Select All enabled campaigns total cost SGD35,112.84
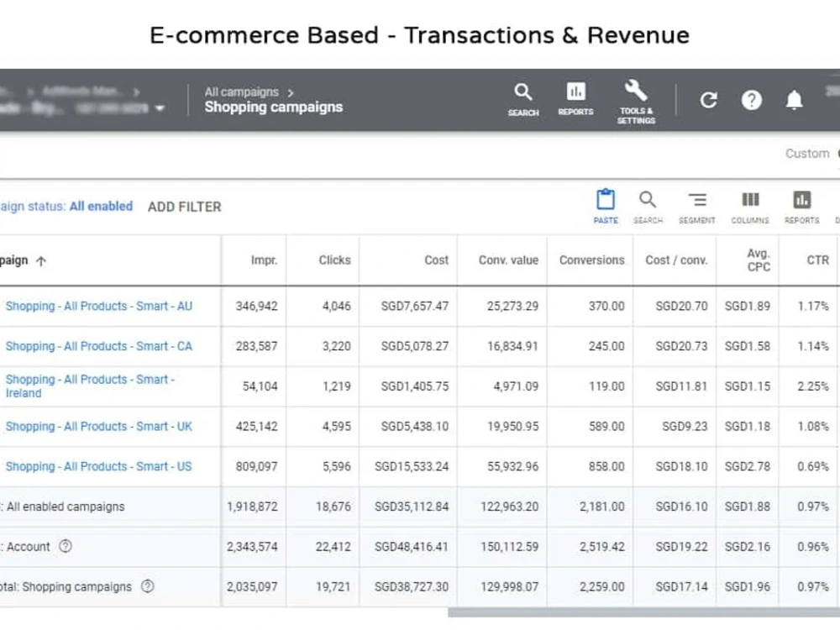Screen dimensions: 840x630 (412, 507)
